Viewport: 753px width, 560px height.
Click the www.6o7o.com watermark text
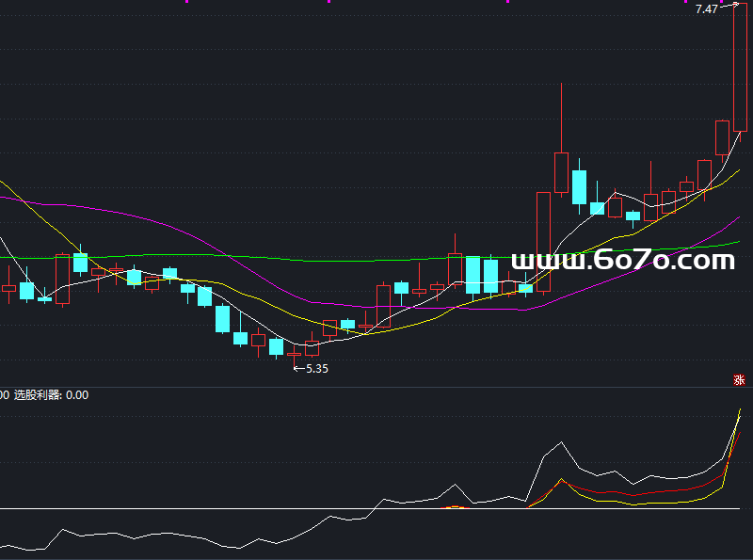[622, 260]
